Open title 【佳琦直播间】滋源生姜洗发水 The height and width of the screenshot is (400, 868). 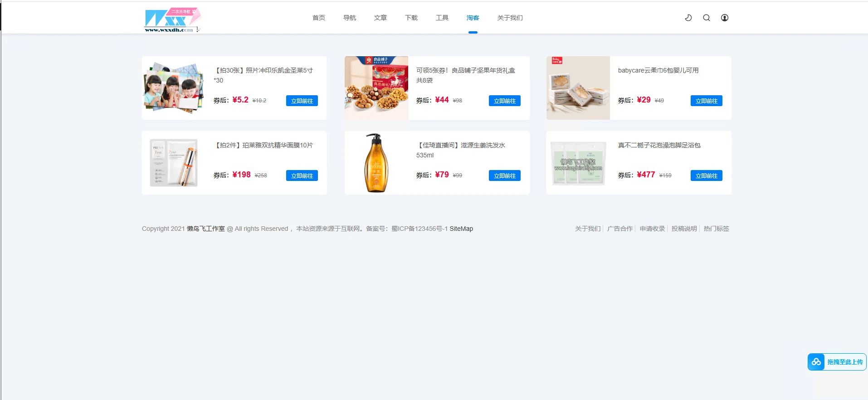pos(461,150)
